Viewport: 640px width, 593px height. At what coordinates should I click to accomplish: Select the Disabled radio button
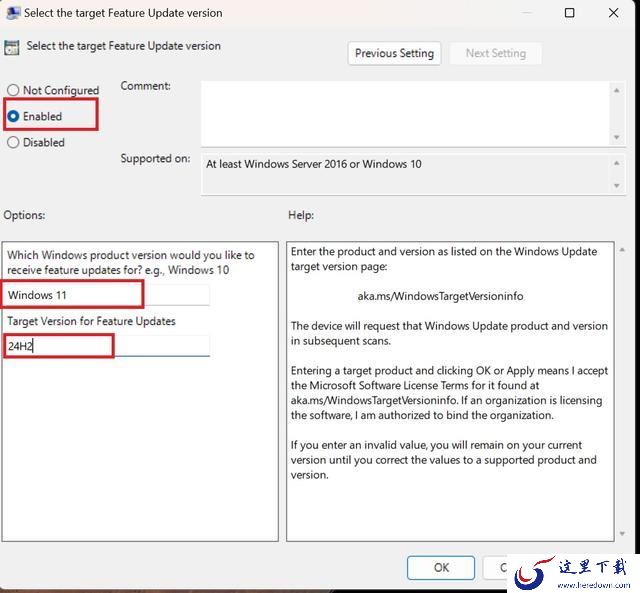pyautogui.click(x=13, y=142)
